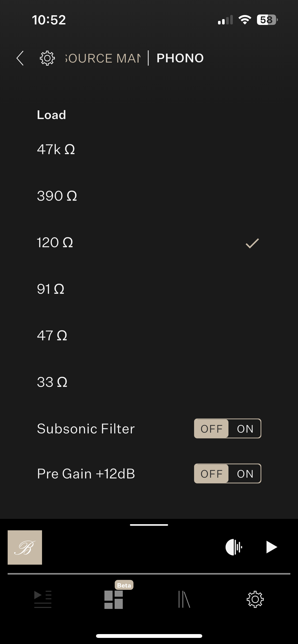Select the 47k Ω load option
Screen dimensions: 298x644
coord(56,149)
